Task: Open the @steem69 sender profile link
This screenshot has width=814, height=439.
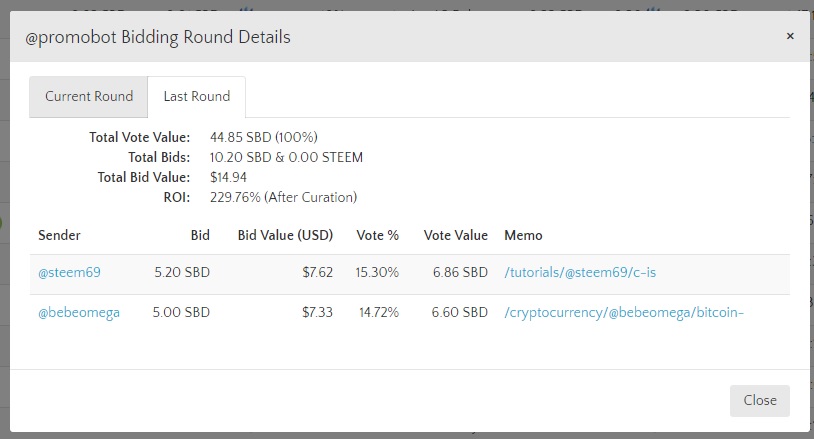Action: click(x=70, y=272)
